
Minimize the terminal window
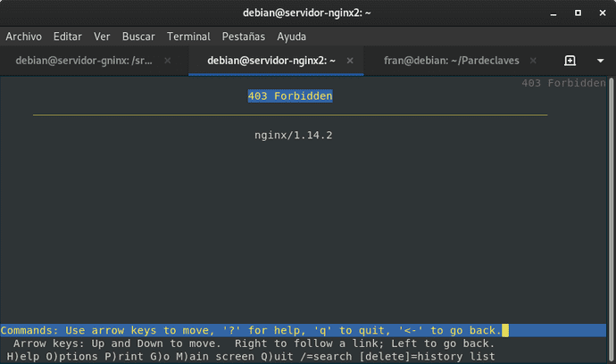pos(554,12)
